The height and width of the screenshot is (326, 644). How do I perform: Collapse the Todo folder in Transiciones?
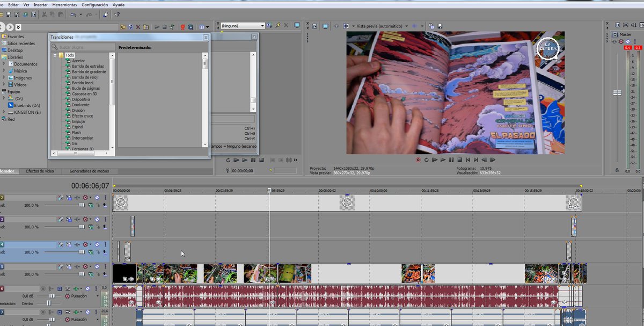click(55, 55)
